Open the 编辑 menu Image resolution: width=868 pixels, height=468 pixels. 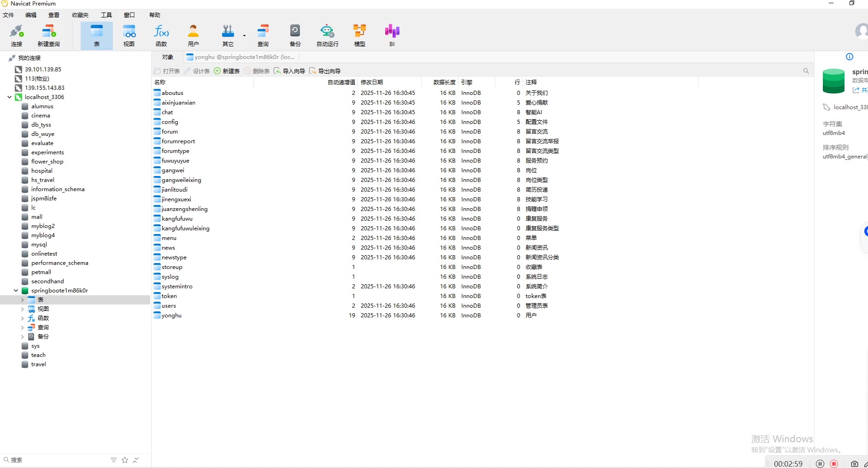31,15
